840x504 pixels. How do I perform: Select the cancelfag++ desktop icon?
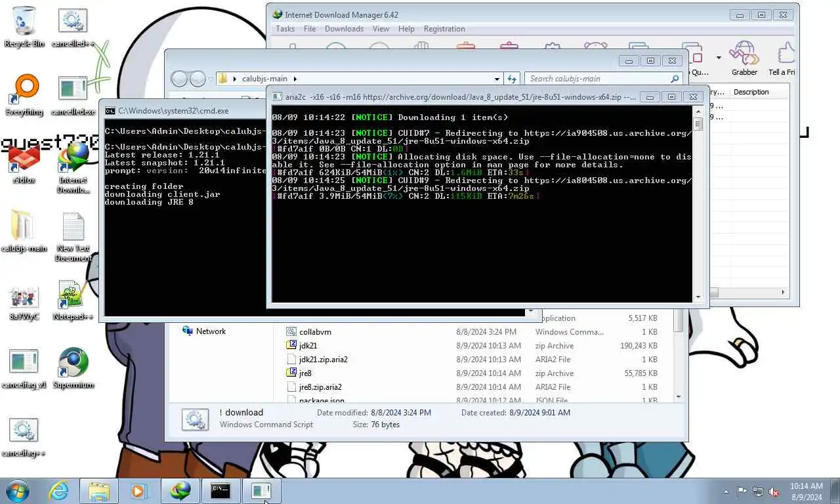tap(24, 438)
